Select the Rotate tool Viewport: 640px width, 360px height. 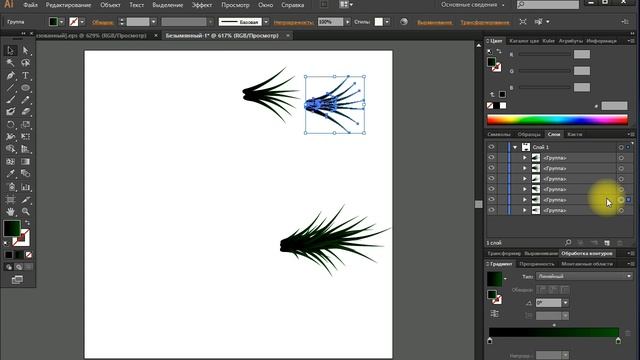[11, 124]
